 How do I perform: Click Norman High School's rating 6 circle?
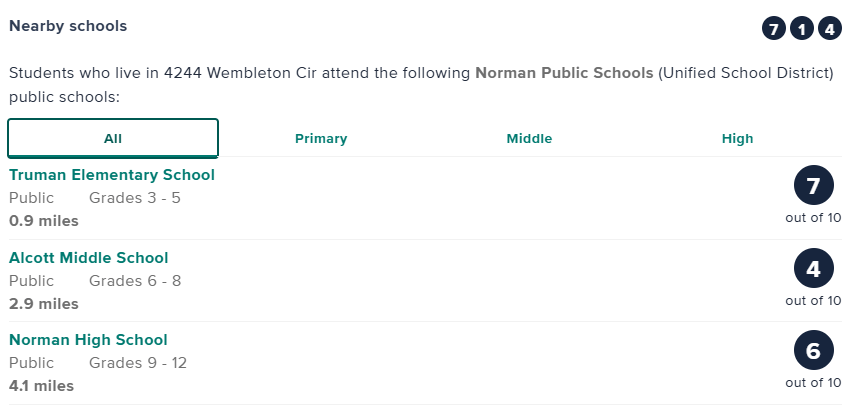click(813, 351)
